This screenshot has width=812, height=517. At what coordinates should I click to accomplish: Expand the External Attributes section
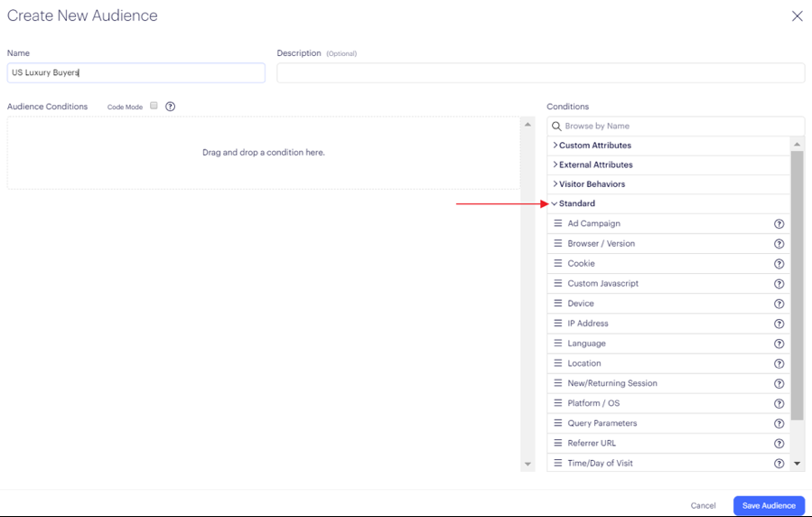(595, 165)
